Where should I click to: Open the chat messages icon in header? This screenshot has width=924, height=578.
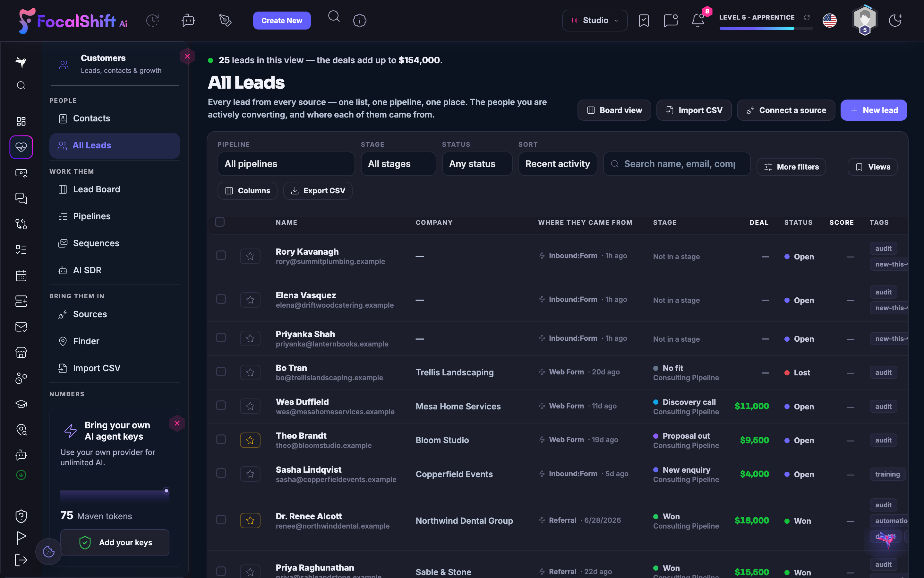tap(671, 21)
